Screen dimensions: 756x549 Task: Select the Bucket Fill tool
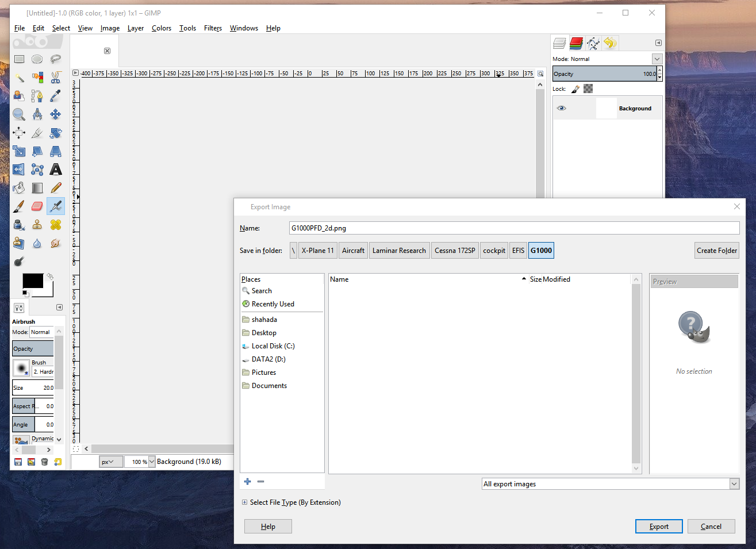[19, 188]
